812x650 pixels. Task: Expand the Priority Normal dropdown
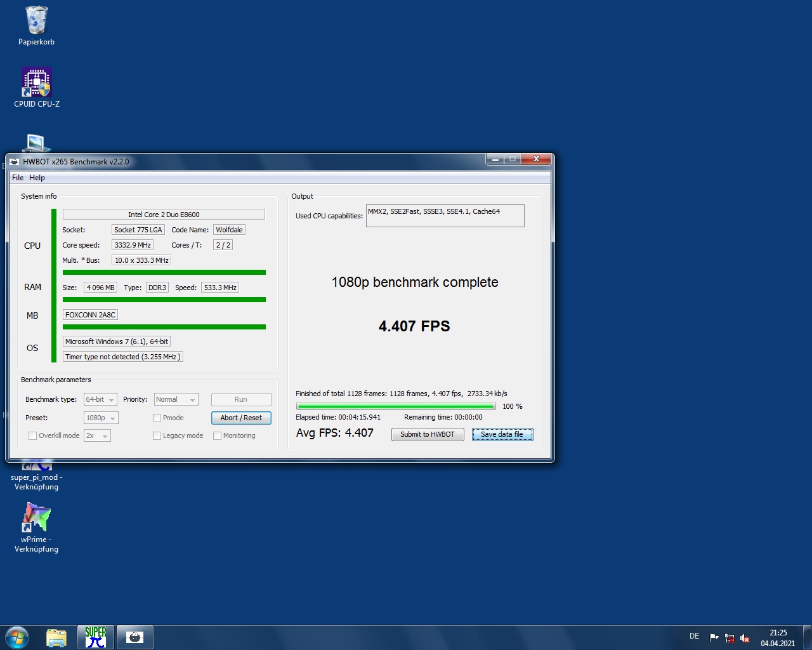coord(176,400)
